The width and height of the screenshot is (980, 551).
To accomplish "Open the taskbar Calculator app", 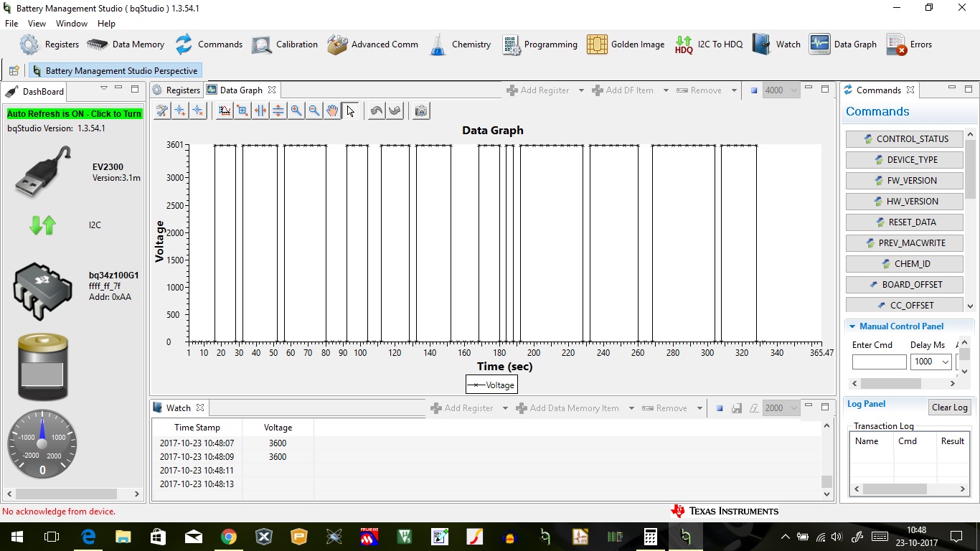I will [x=650, y=537].
